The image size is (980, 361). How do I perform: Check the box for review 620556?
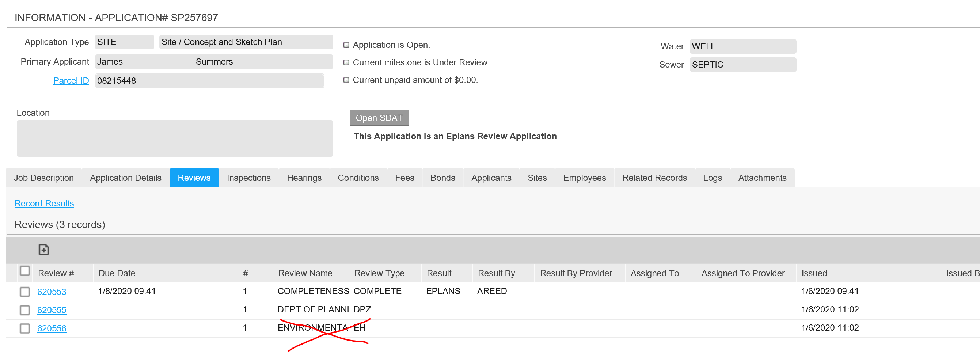[x=25, y=328]
